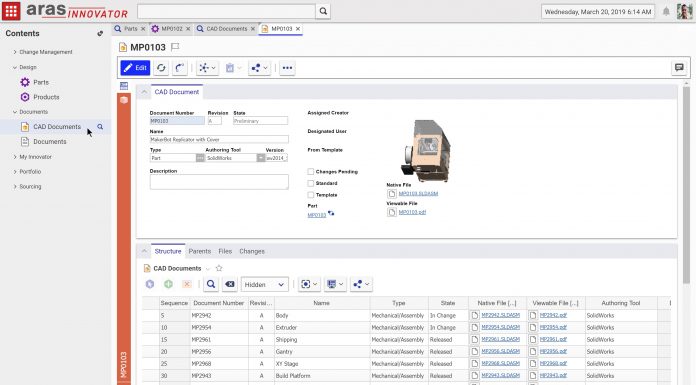The height and width of the screenshot is (385, 696).
Task: Run search in the structure grid
Action: [x=211, y=284]
